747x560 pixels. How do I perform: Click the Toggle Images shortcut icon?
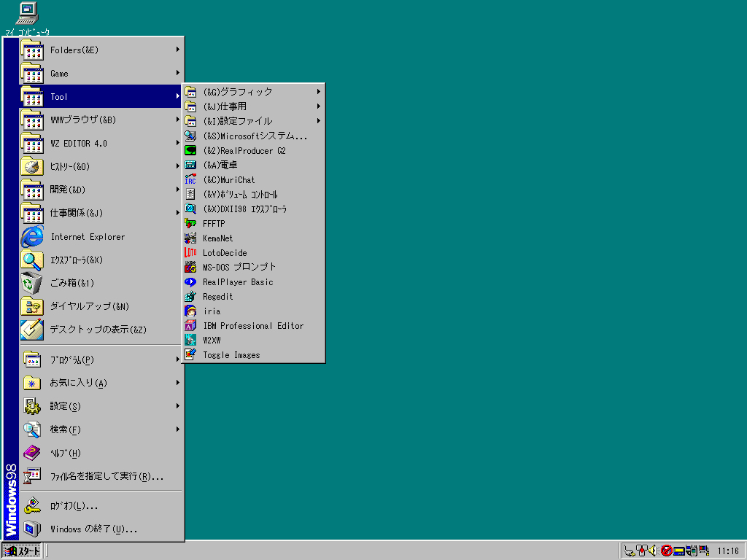click(190, 355)
